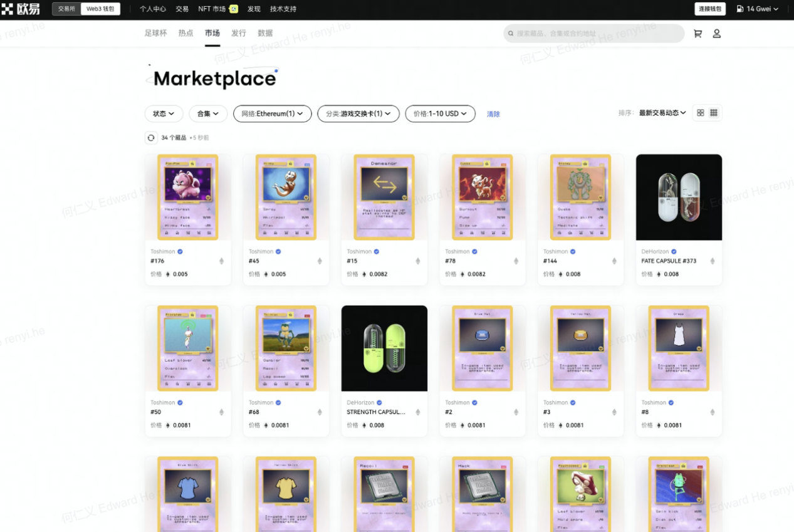
Task: Open the 数据 tab
Action: [x=265, y=33]
